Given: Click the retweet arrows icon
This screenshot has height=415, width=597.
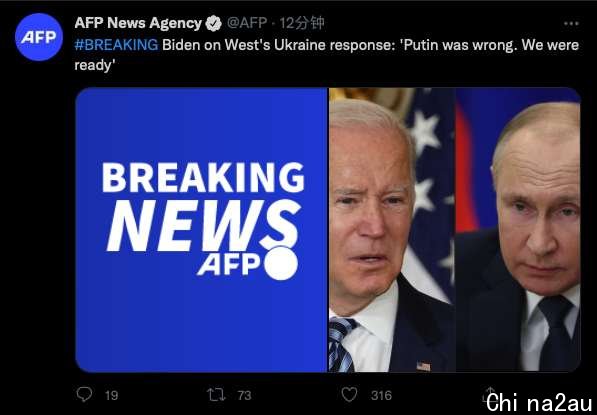Looking at the screenshot, I should coord(216,395).
